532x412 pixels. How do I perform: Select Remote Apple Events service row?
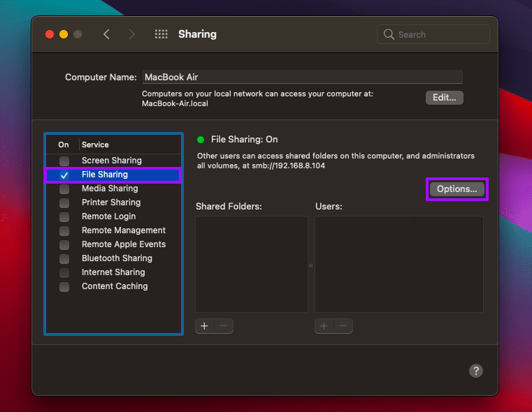click(x=113, y=244)
